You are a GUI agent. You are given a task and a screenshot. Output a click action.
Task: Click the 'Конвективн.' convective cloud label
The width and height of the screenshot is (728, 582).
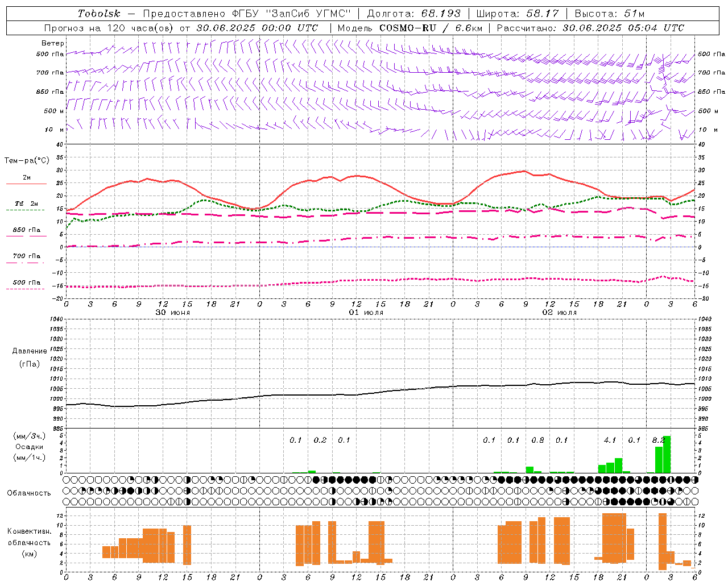coord(29,531)
